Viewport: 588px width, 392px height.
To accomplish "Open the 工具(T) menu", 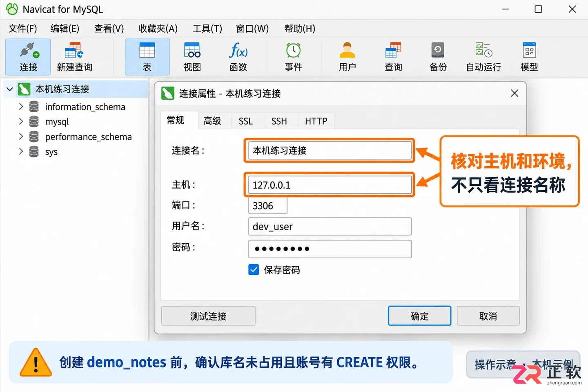I will point(207,29).
